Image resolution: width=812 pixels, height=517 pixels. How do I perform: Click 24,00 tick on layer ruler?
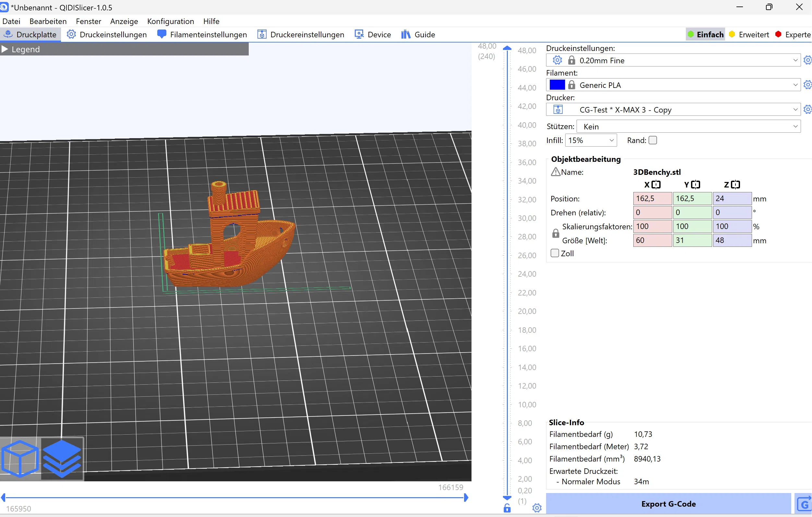click(x=527, y=274)
